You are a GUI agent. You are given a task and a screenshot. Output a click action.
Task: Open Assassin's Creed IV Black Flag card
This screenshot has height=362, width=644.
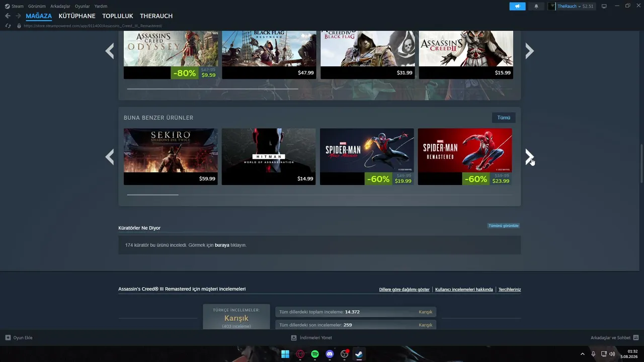(x=367, y=55)
